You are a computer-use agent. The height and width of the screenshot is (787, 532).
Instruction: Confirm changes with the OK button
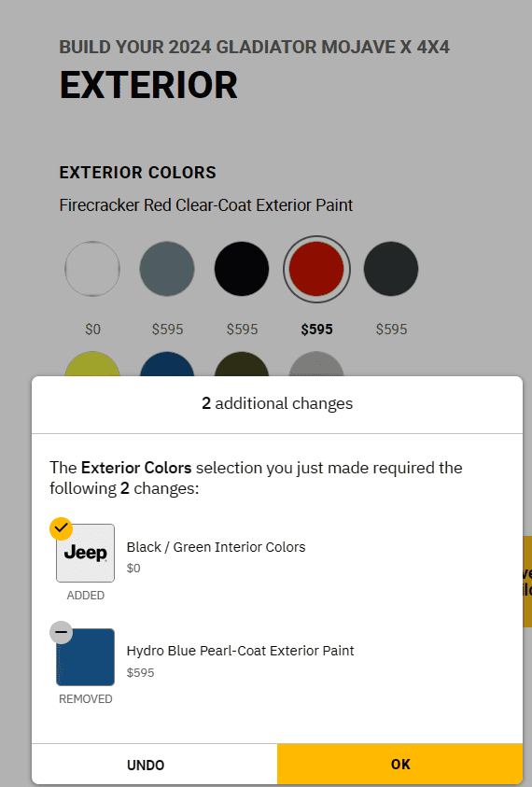point(400,764)
